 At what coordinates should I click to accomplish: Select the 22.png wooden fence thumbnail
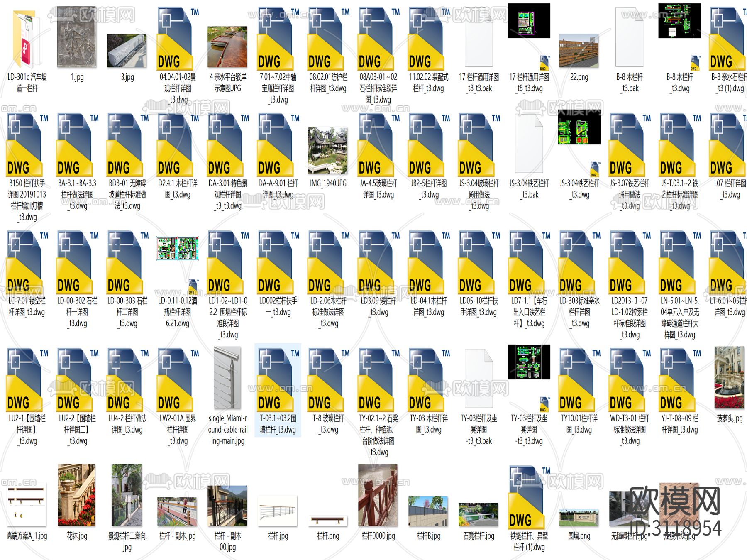coord(579,51)
